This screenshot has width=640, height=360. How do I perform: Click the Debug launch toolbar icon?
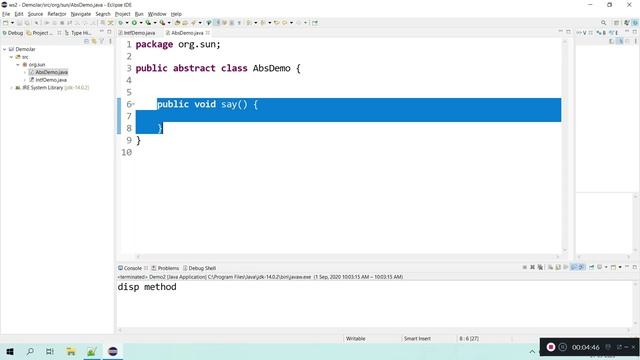(x=121, y=23)
